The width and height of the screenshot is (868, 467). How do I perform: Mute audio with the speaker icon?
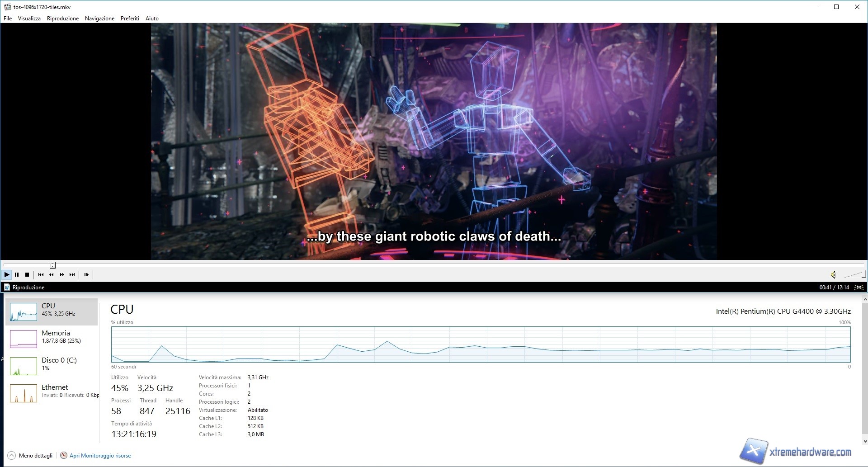tap(833, 274)
